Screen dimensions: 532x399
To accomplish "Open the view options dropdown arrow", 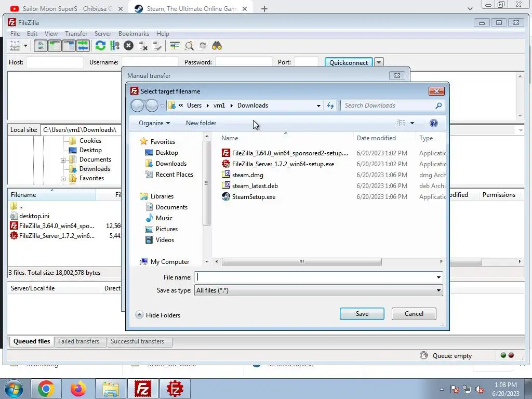I will (412, 123).
